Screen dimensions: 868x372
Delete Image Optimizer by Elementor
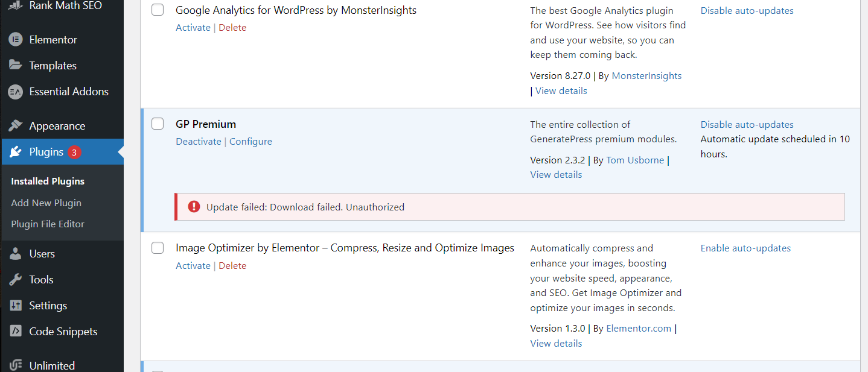[x=232, y=266]
